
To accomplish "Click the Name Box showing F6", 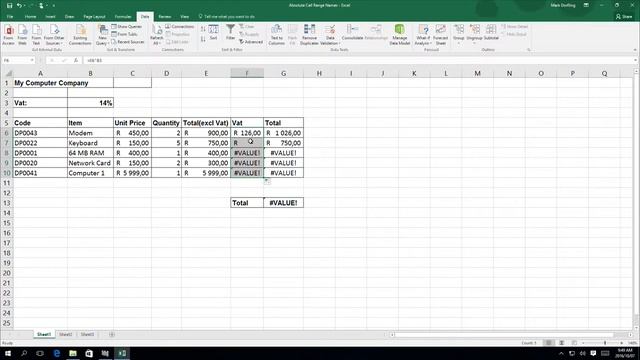I will click(15, 60).
